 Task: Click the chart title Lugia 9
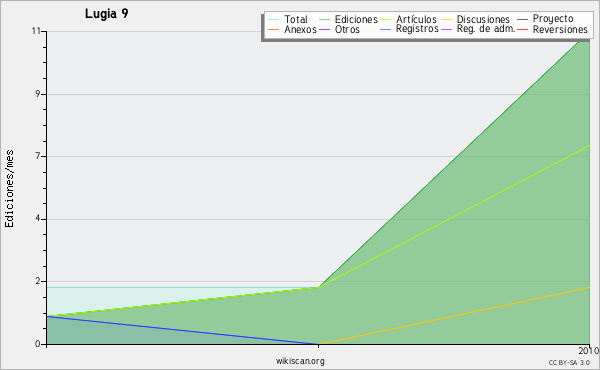coord(107,13)
